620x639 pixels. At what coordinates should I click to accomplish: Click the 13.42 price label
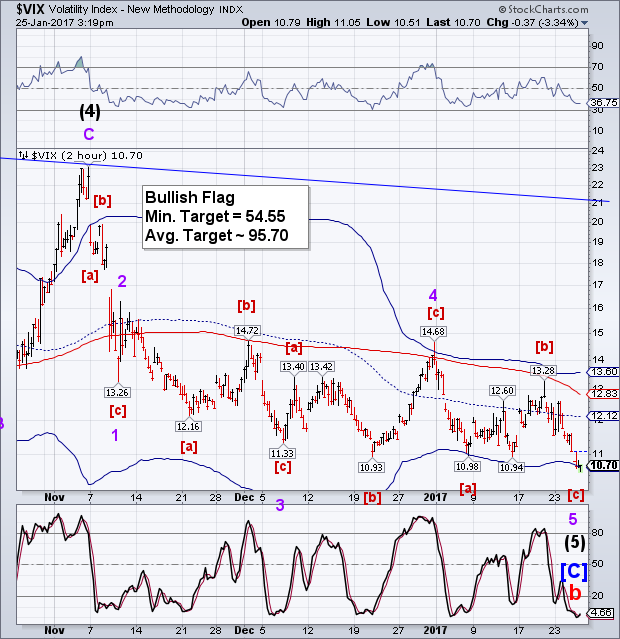coord(321,366)
